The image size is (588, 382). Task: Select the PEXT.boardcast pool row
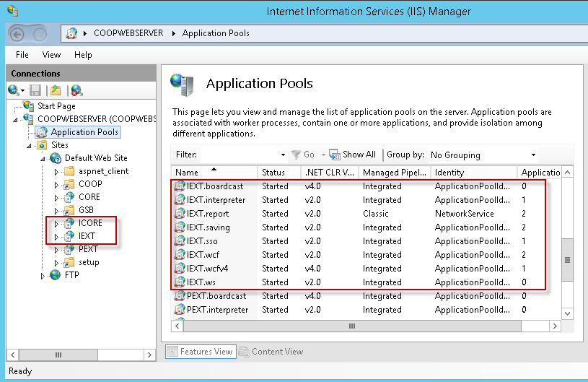pos(366,295)
